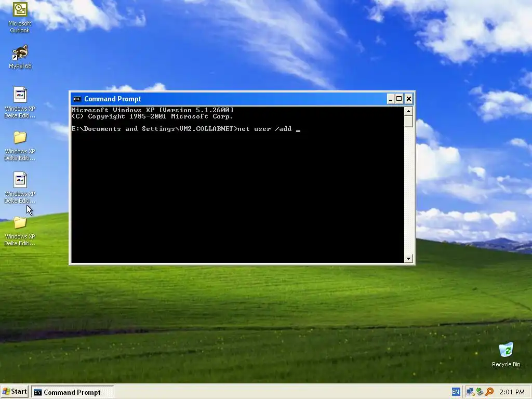
Task: Open the Start menu
Action: pyautogui.click(x=15, y=392)
